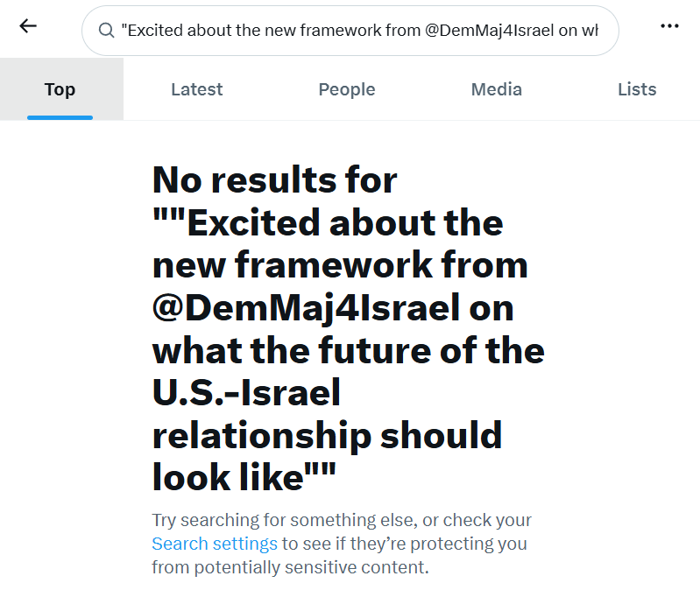Open the People tab
Viewport: 700px width, 597px height.
[347, 89]
